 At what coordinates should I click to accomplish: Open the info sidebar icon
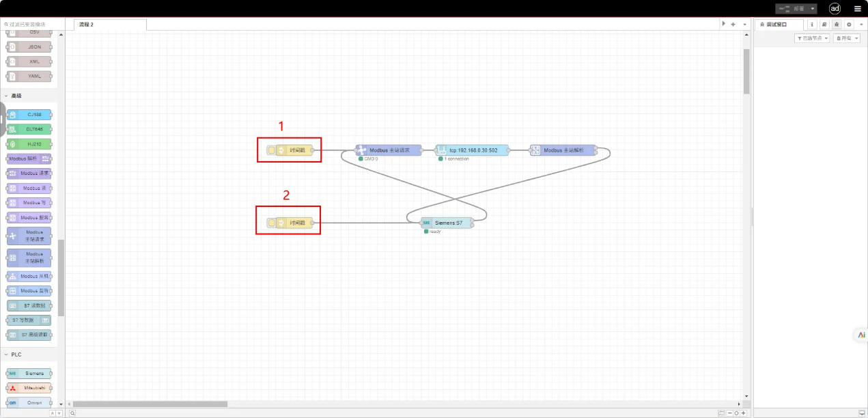(812, 24)
